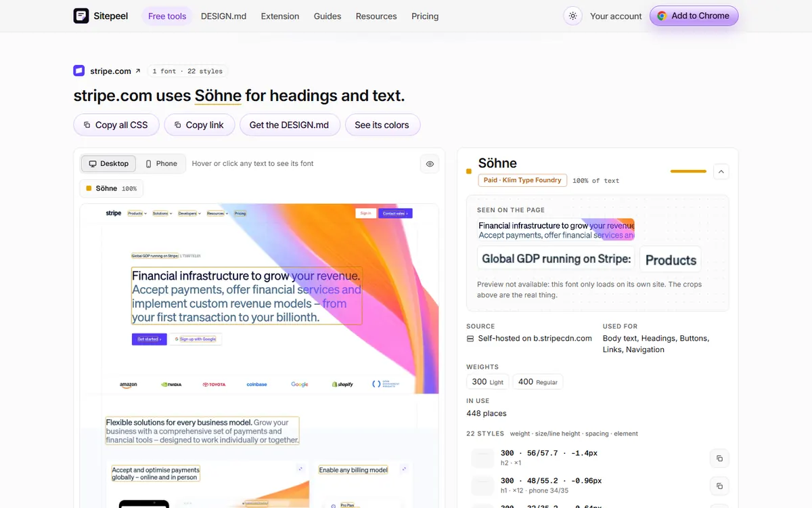Screen dimensions: 812x508
Task: Click Sign in button in Stripe preview
Action: (x=365, y=213)
